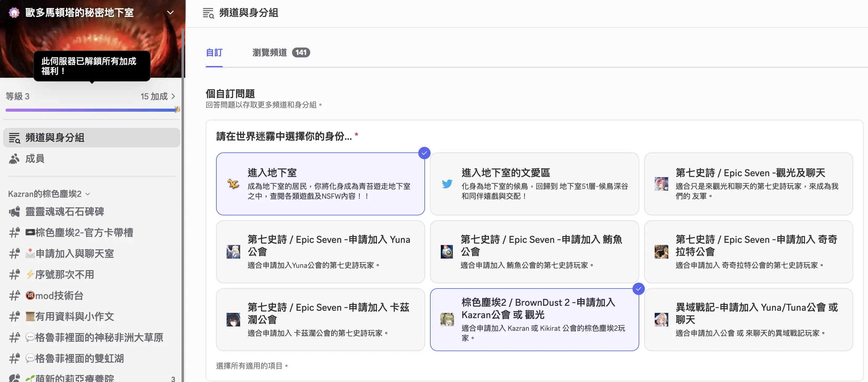Open the 成員 members page
The image size is (868, 382).
pyautogui.click(x=92, y=158)
